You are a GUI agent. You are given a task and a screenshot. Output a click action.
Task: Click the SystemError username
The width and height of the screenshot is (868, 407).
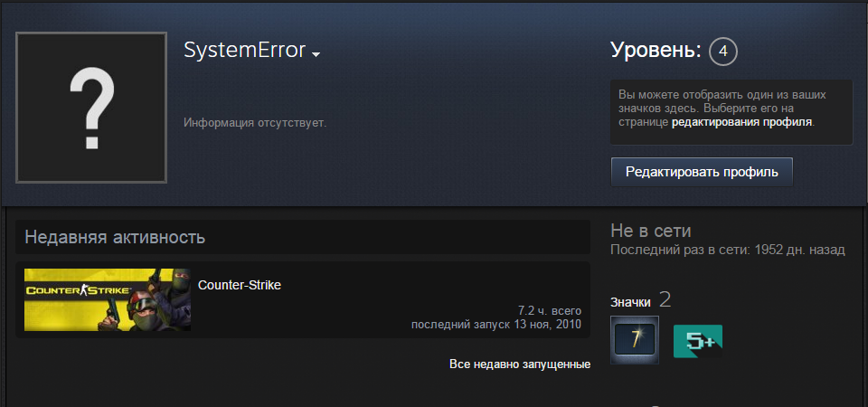pyautogui.click(x=245, y=51)
